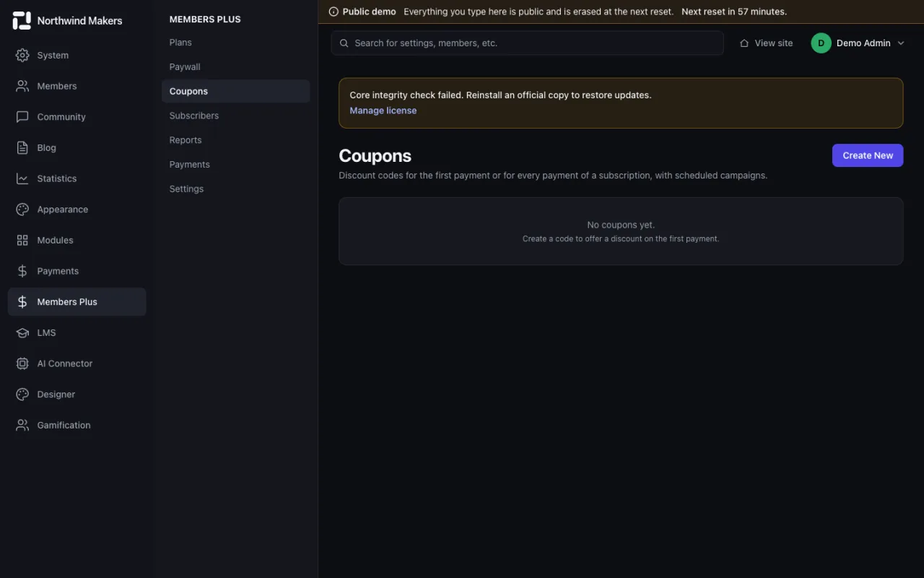
Task: Select the Coupons submenu item
Action: 236,91
